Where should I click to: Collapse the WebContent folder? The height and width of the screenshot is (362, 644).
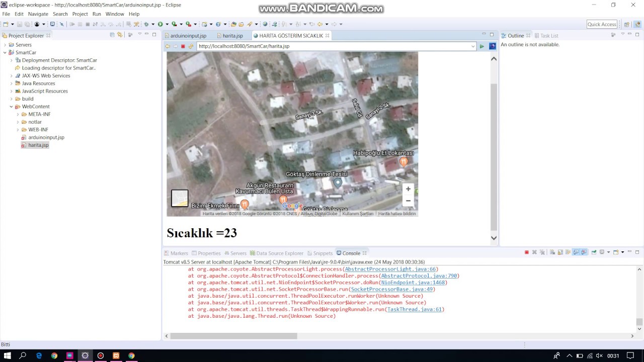coord(12,107)
